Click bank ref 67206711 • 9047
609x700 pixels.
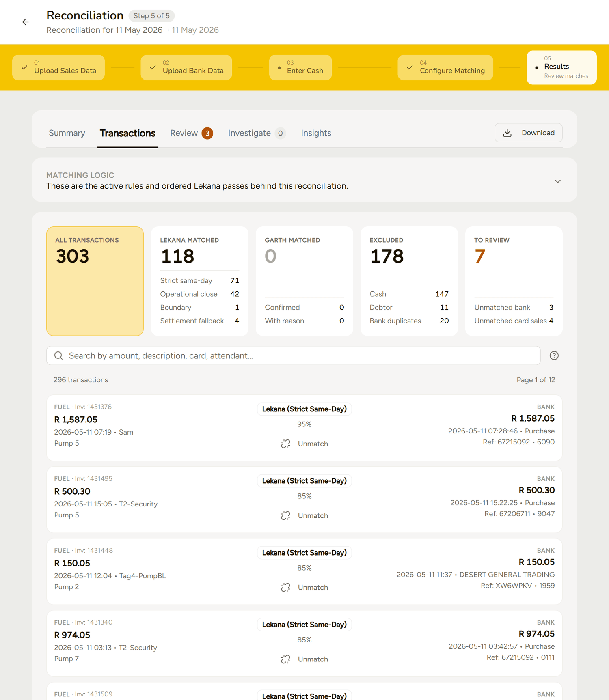point(520,514)
